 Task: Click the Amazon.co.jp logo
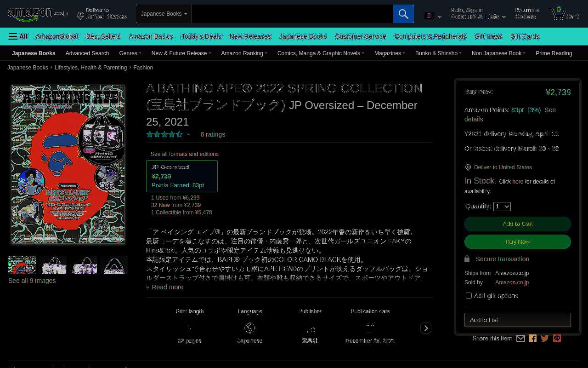click(38, 14)
